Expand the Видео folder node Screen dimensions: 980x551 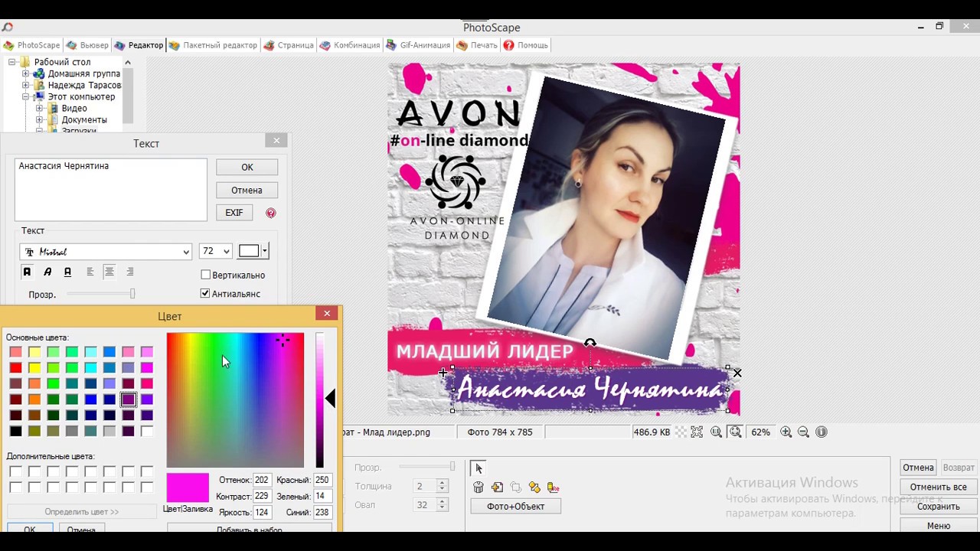tap(39, 108)
